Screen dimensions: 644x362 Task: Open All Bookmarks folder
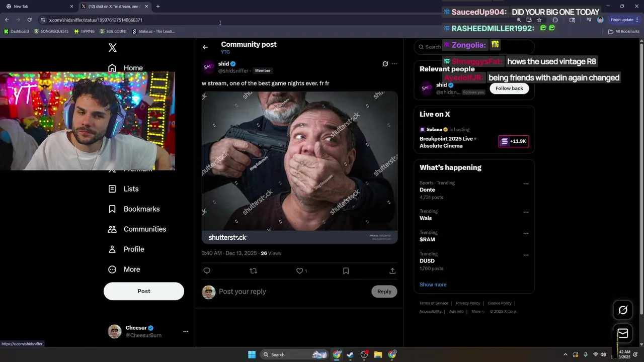coord(624,31)
